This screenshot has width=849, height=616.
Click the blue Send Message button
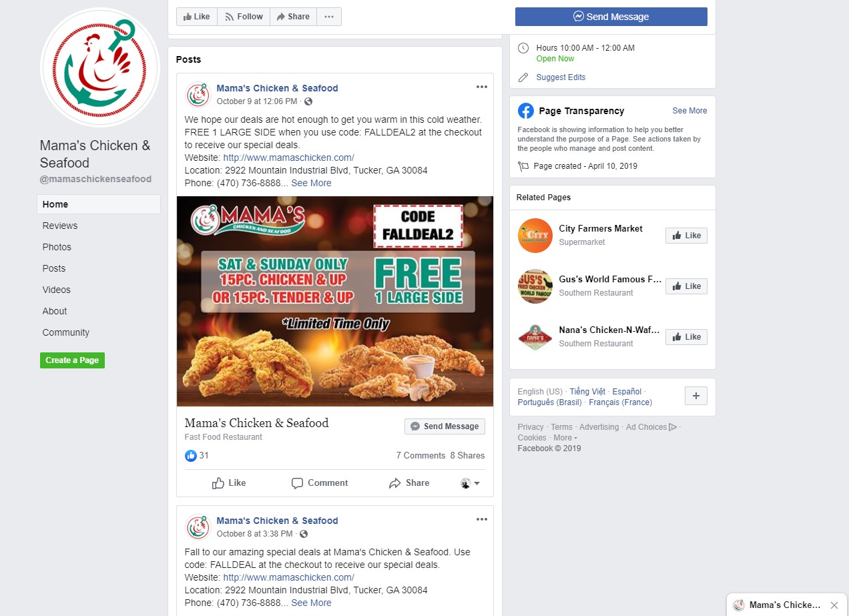click(x=611, y=17)
